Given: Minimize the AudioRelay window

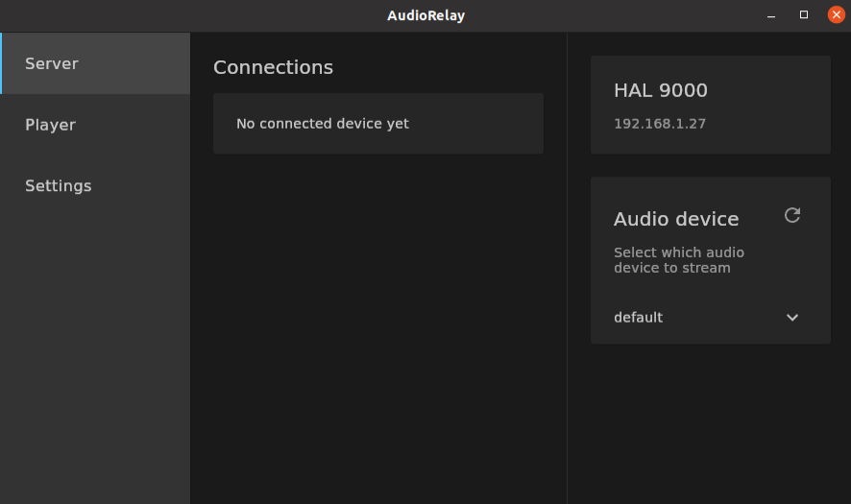Looking at the screenshot, I should click(771, 15).
